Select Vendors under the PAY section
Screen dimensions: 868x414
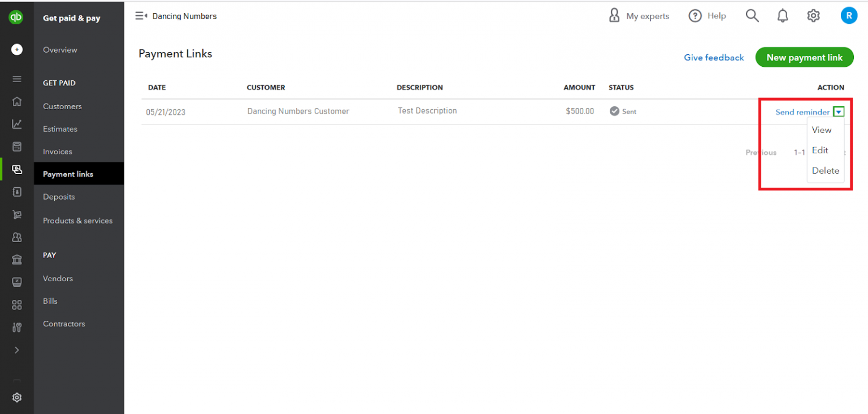57,278
